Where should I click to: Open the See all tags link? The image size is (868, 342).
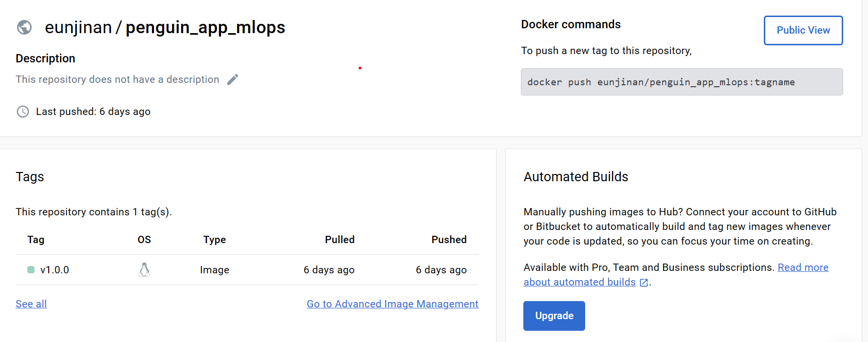click(31, 304)
